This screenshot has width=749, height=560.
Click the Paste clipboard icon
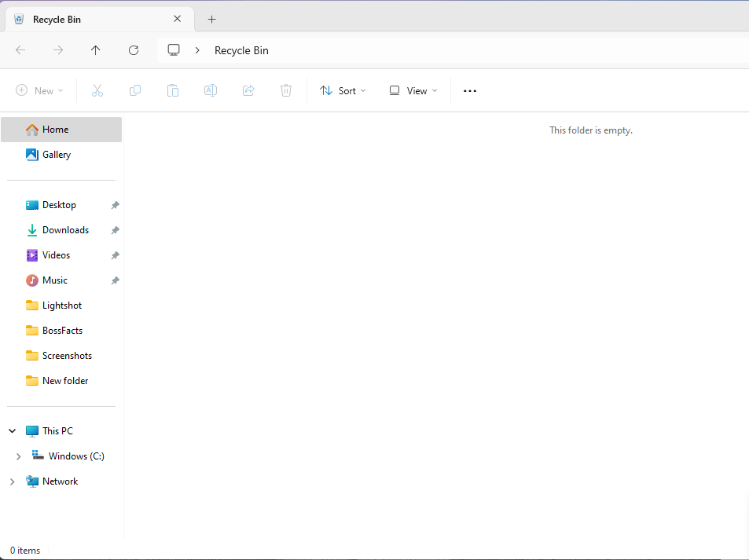click(173, 91)
